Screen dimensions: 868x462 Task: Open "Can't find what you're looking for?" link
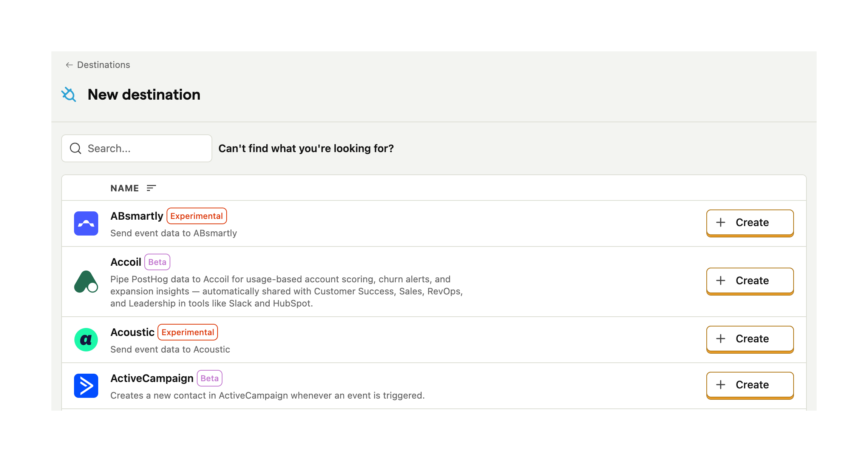(306, 148)
